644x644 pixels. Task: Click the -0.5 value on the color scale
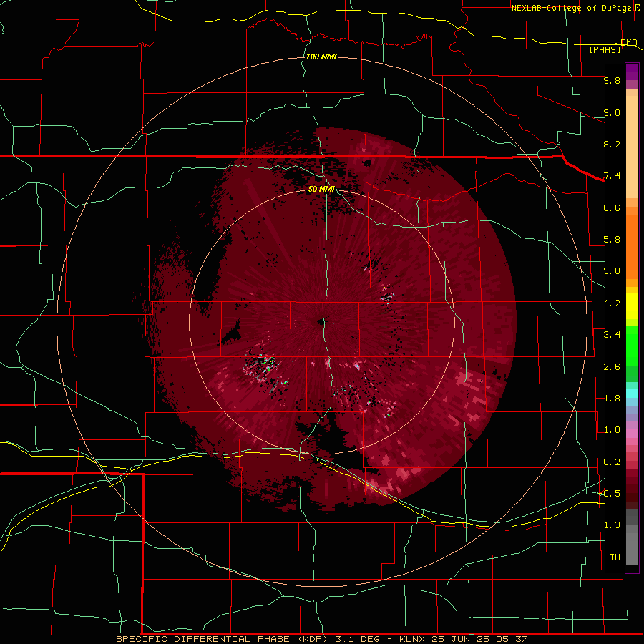(x=609, y=493)
